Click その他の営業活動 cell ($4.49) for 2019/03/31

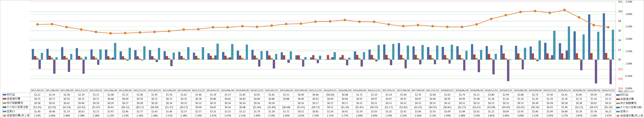coord(506,107)
